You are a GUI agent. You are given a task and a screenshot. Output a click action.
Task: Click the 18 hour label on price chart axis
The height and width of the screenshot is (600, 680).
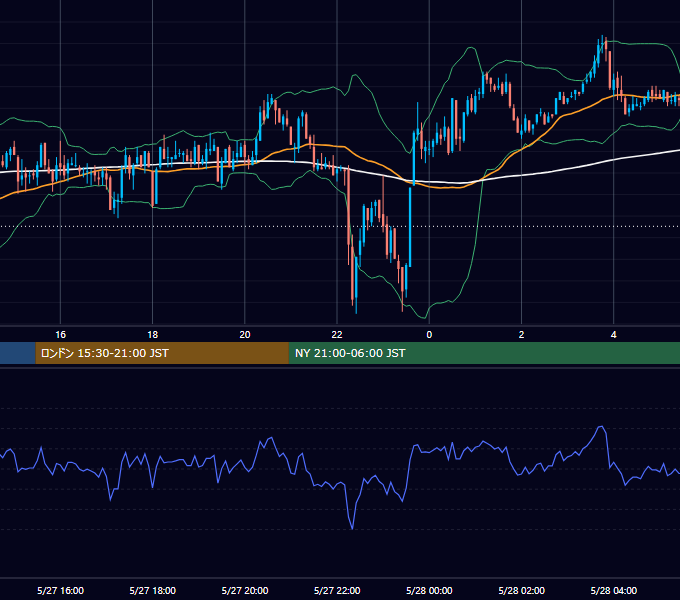[x=153, y=335]
